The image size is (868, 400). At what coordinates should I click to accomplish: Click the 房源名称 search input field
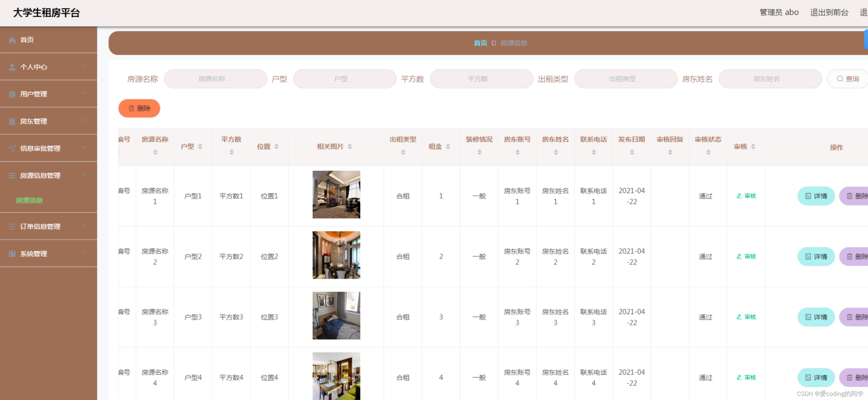pyautogui.click(x=215, y=79)
